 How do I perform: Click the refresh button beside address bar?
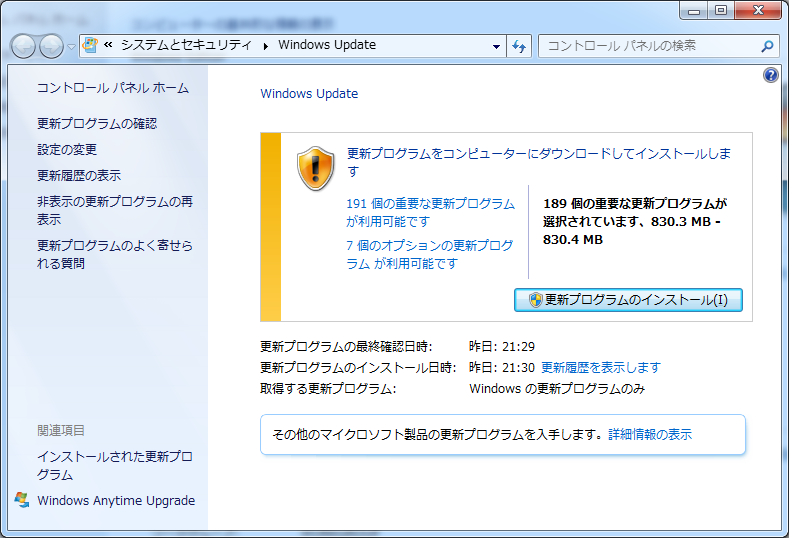[x=519, y=46]
